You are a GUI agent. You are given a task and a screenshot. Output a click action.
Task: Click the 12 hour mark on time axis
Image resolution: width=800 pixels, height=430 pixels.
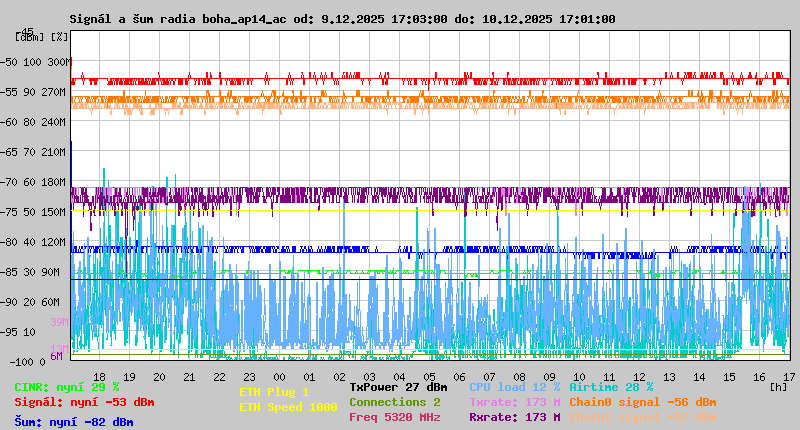[x=643, y=376]
